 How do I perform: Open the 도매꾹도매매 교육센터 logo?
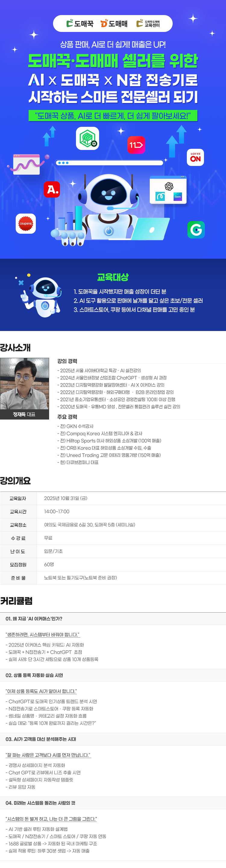pos(148,23)
